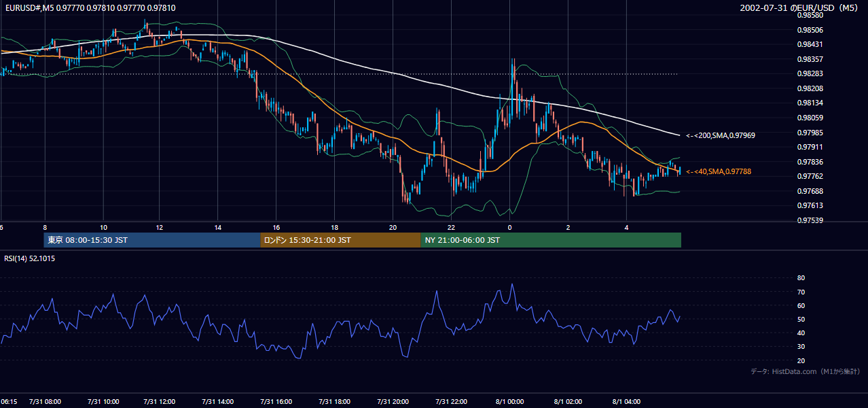Screen dimensions: 868x408
Task: Click RSI axis level 60
Action: pyautogui.click(x=801, y=306)
